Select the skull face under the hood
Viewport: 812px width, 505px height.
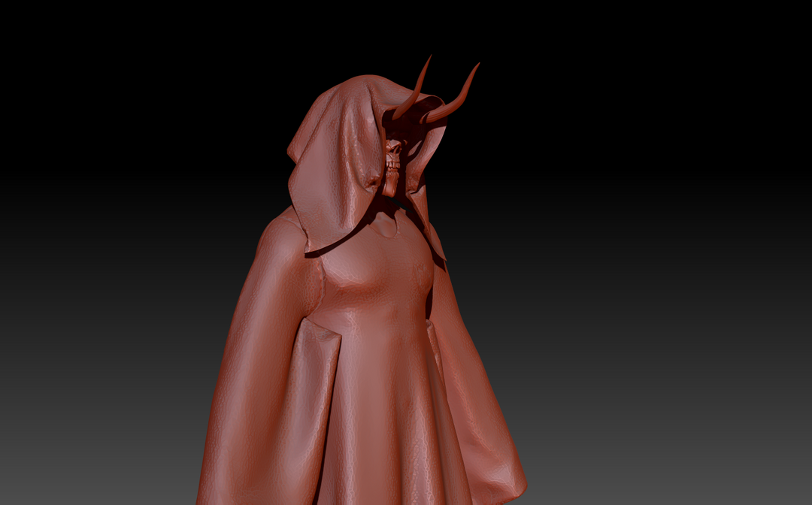click(395, 158)
